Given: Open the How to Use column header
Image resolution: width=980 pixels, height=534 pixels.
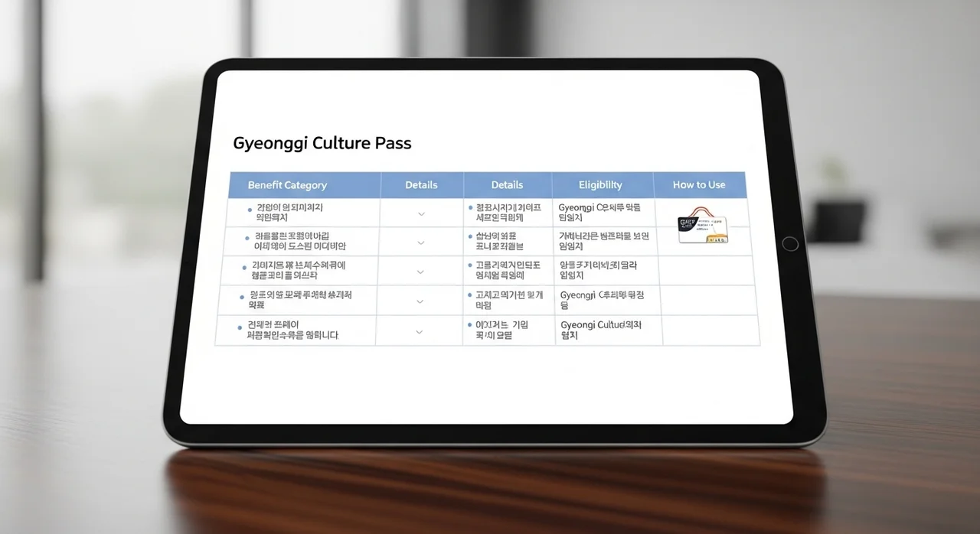Looking at the screenshot, I should pos(698,185).
